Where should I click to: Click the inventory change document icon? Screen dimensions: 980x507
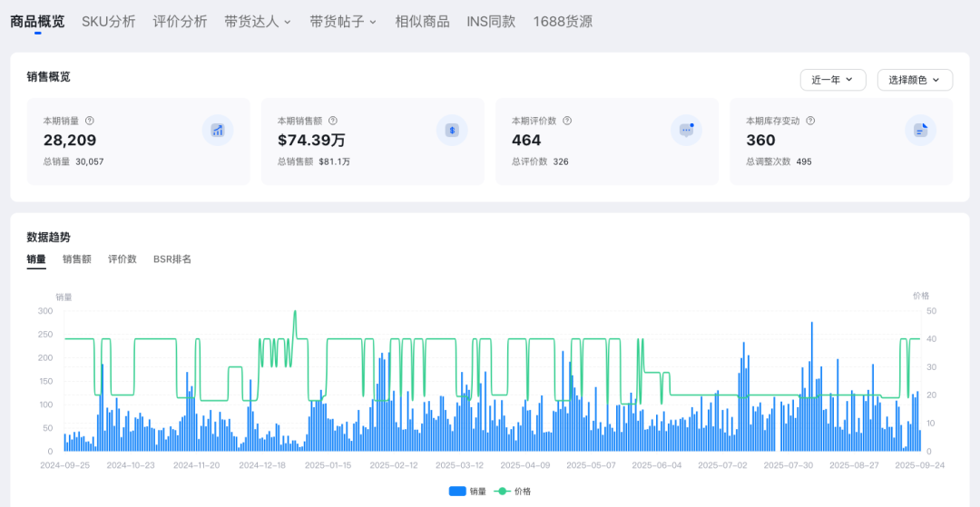(x=920, y=130)
